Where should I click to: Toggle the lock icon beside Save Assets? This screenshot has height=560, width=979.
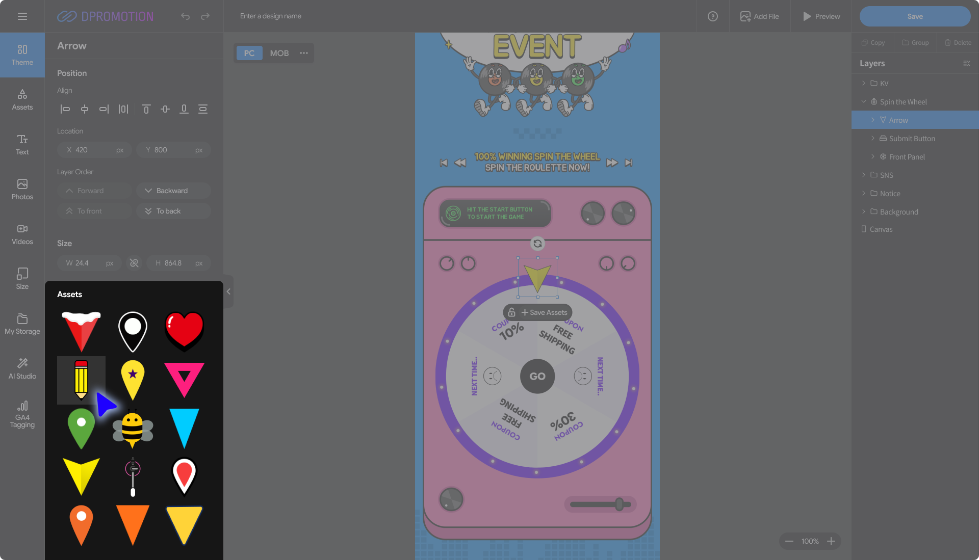click(x=512, y=312)
